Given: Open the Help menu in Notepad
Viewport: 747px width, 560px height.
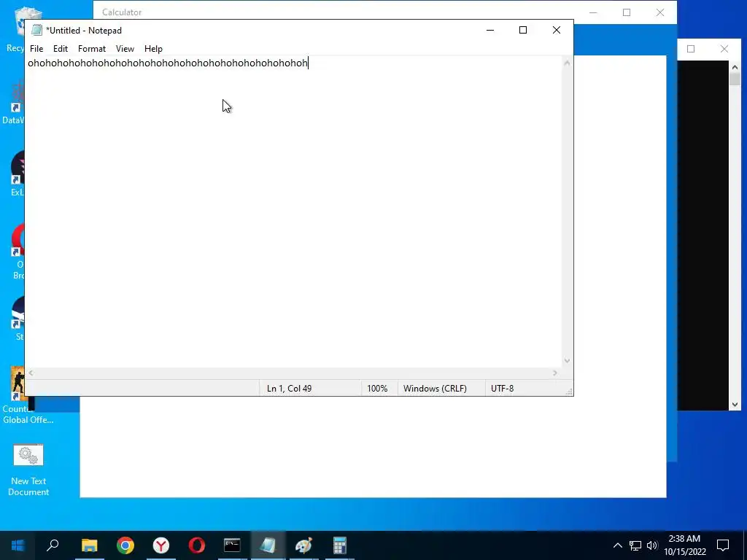Looking at the screenshot, I should [153, 49].
